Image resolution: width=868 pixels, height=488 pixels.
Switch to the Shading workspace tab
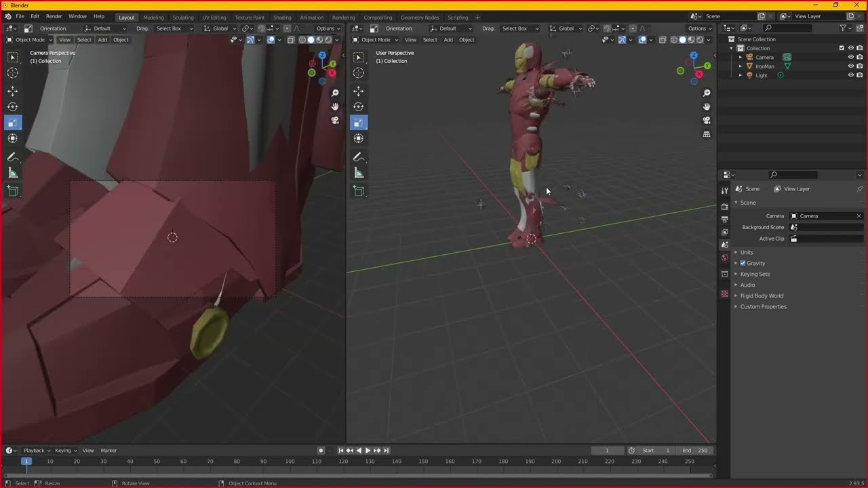[x=282, y=17]
